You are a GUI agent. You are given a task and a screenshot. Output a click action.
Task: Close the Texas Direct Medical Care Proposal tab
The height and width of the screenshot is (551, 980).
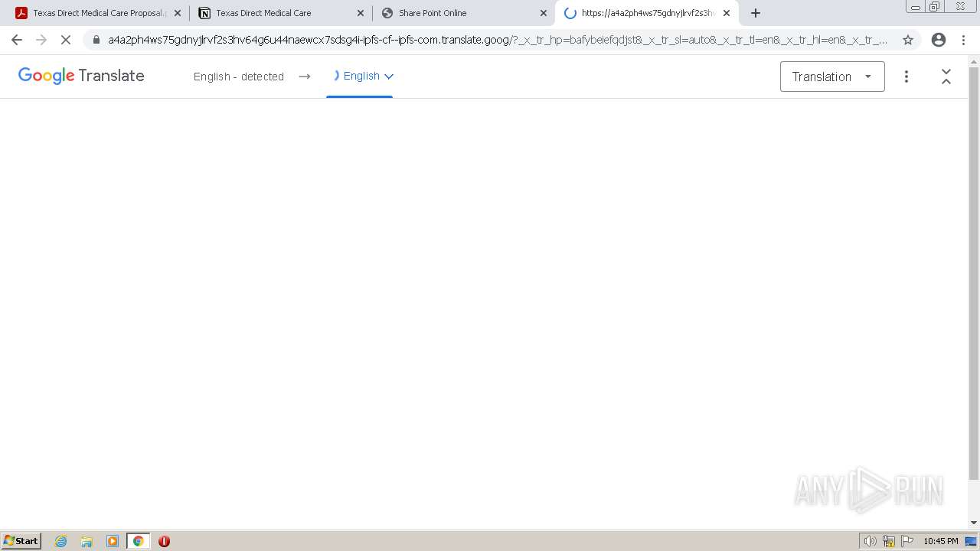tap(178, 13)
